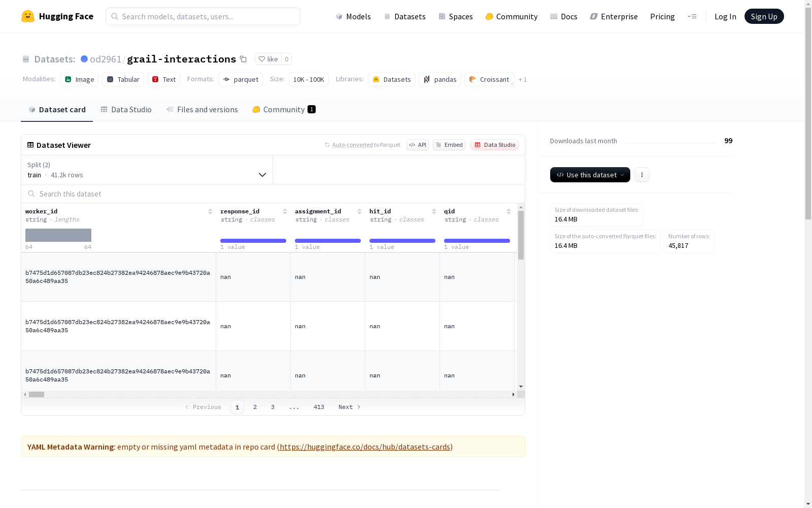Filter by Text modality tag
This screenshot has height=508, width=812.
pyautogui.click(x=164, y=79)
